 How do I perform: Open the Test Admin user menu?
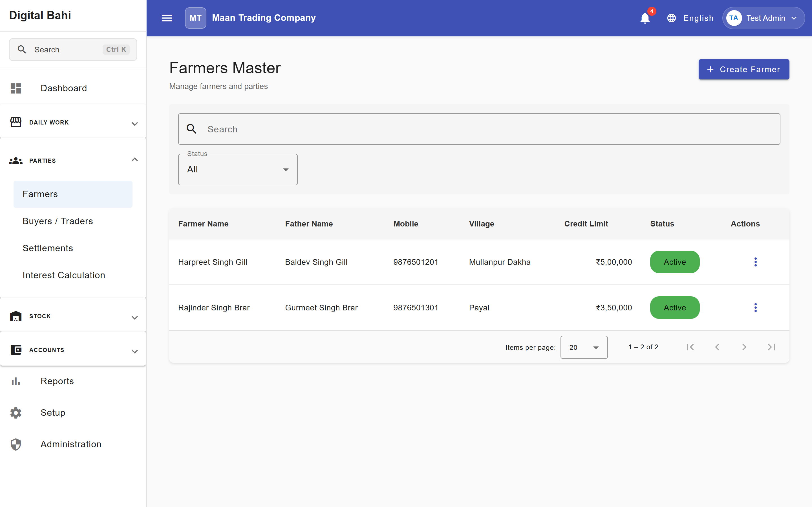tap(763, 18)
